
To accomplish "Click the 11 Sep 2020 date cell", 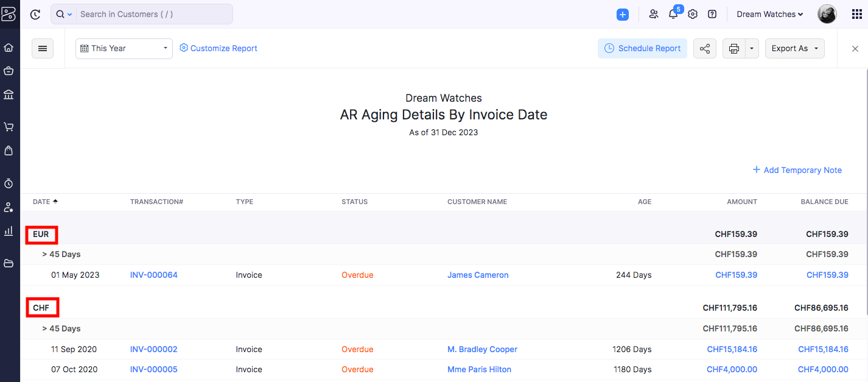I will click(x=74, y=349).
